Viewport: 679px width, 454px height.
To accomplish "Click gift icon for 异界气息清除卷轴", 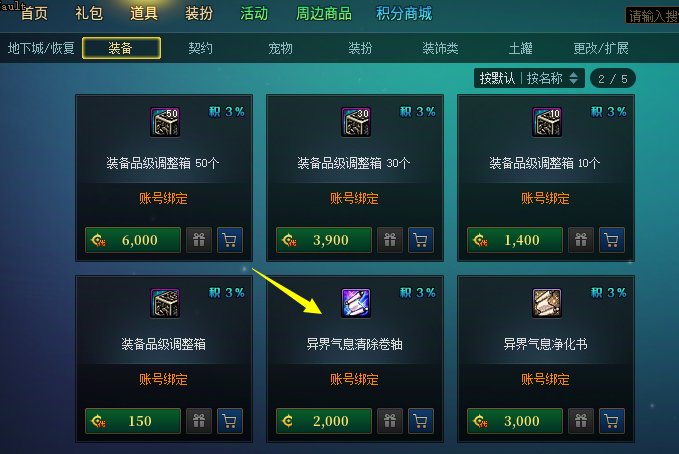I will pyautogui.click(x=390, y=421).
